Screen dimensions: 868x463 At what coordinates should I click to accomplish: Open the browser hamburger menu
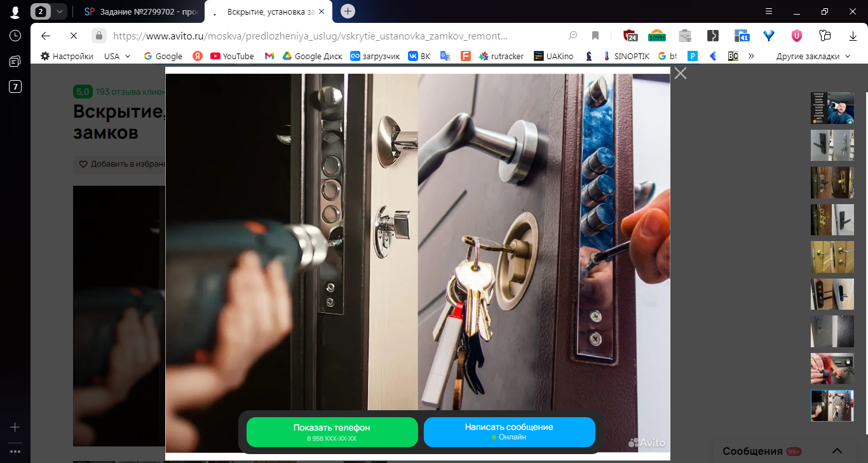769,11
